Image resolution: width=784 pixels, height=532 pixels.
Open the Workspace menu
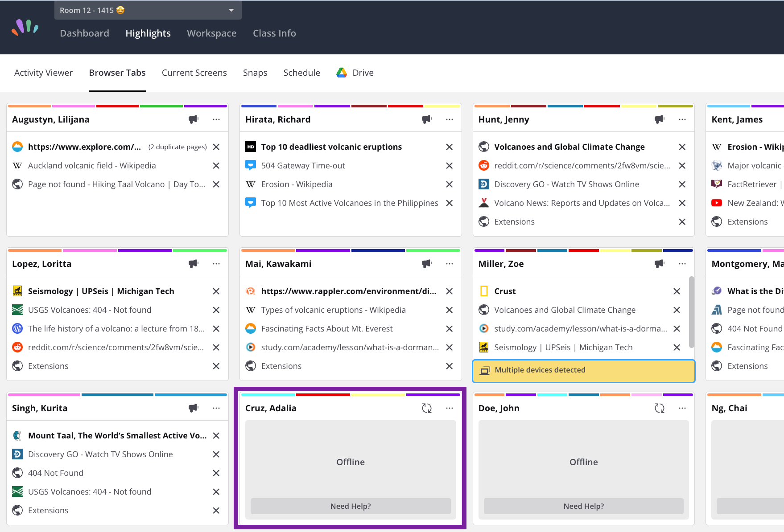212,33
